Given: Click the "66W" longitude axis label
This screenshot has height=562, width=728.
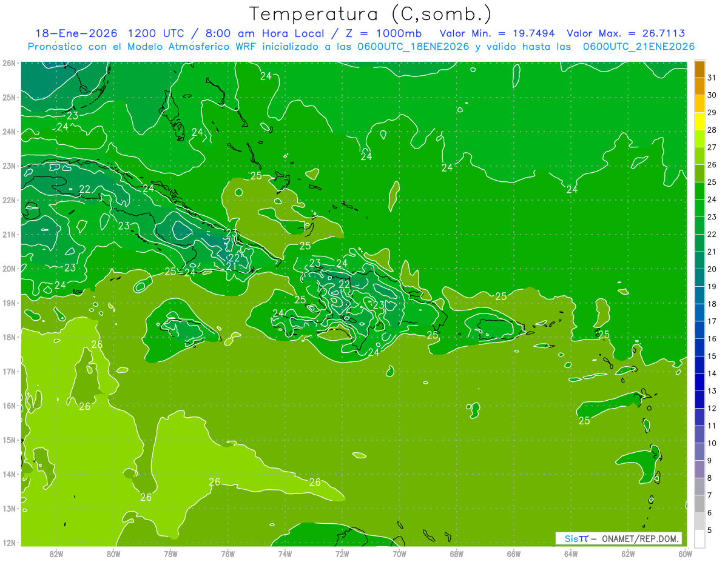Looking at the screenshot, I should click(x=514, y=553).
